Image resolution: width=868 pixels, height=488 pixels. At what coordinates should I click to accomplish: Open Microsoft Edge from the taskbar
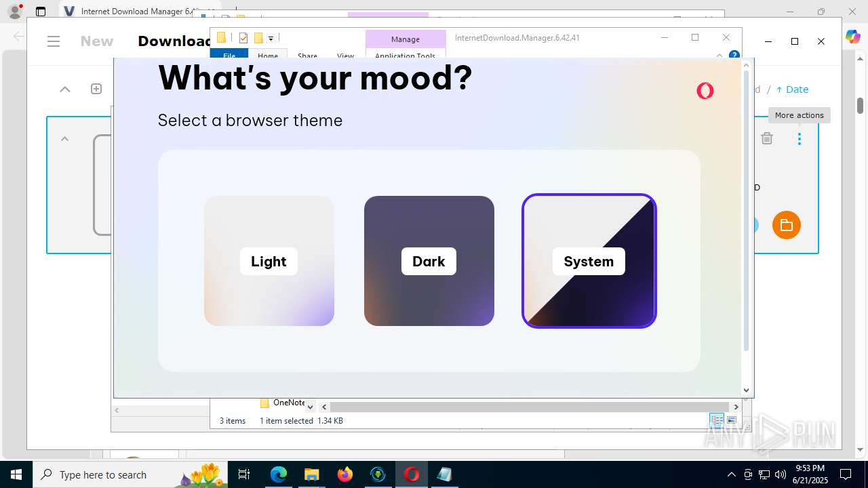click(x=279, y=474)
